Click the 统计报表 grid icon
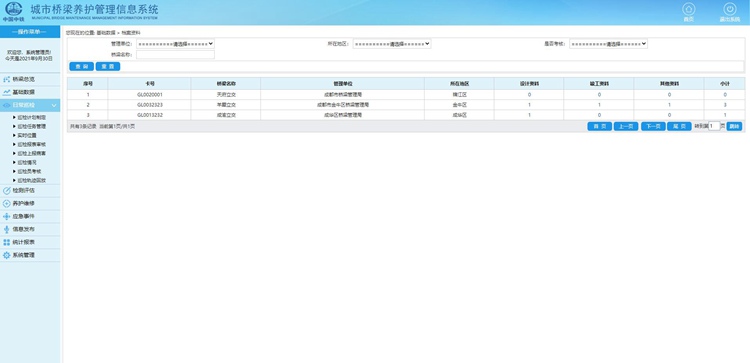 click(7, 242)
